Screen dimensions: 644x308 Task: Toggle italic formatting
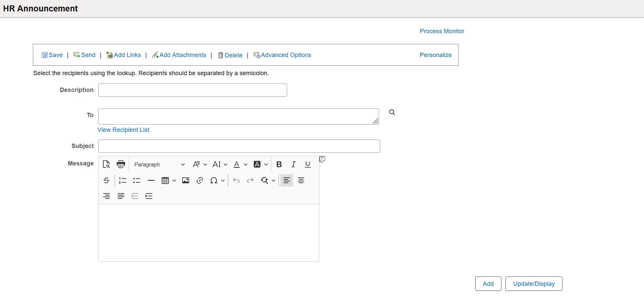[293, 164]
